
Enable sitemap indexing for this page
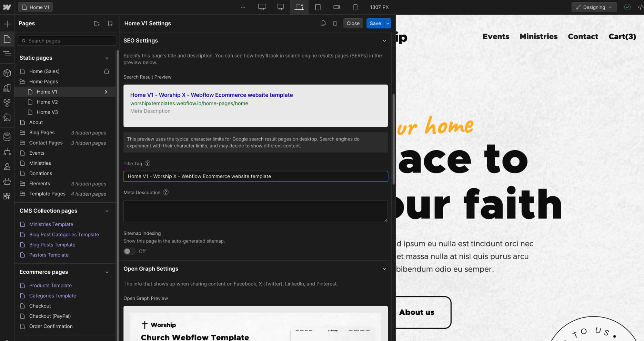[x=129, y=251]
